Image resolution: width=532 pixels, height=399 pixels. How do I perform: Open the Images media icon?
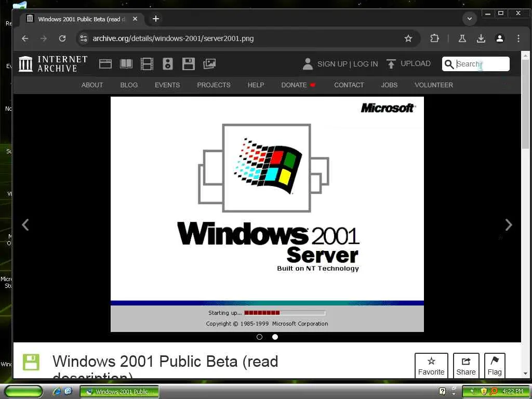209,64
